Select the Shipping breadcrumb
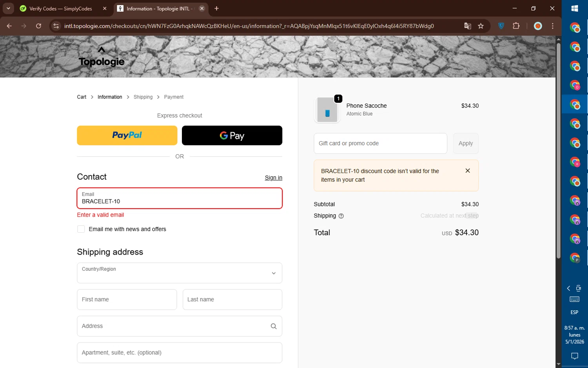588x368 pixels. click(143, 97)
